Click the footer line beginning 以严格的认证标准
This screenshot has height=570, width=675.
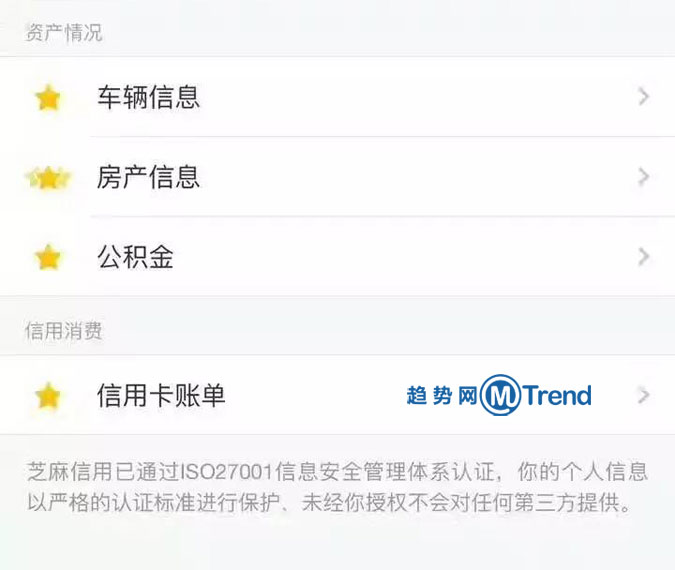coord(330,502)
